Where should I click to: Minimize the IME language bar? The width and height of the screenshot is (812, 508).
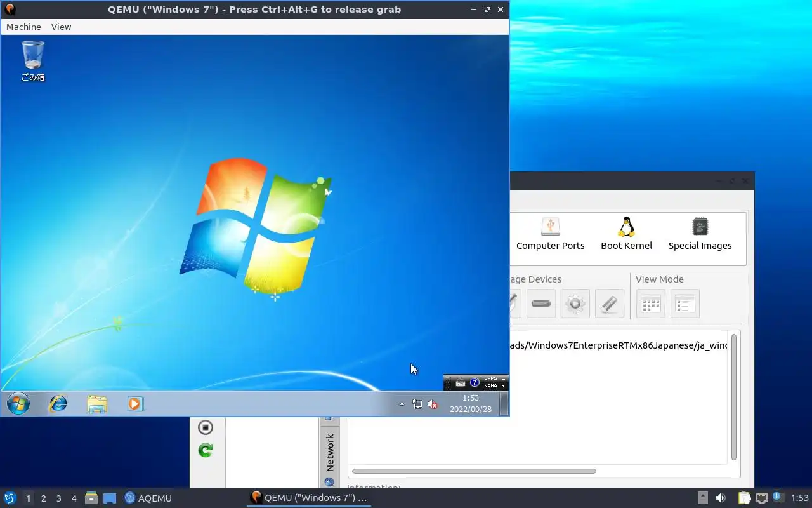504,379
